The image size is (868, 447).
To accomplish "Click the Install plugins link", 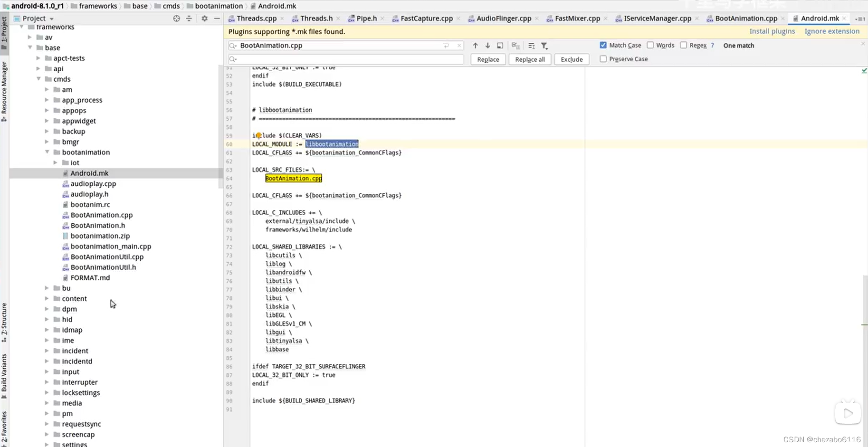I will point(772,31).
